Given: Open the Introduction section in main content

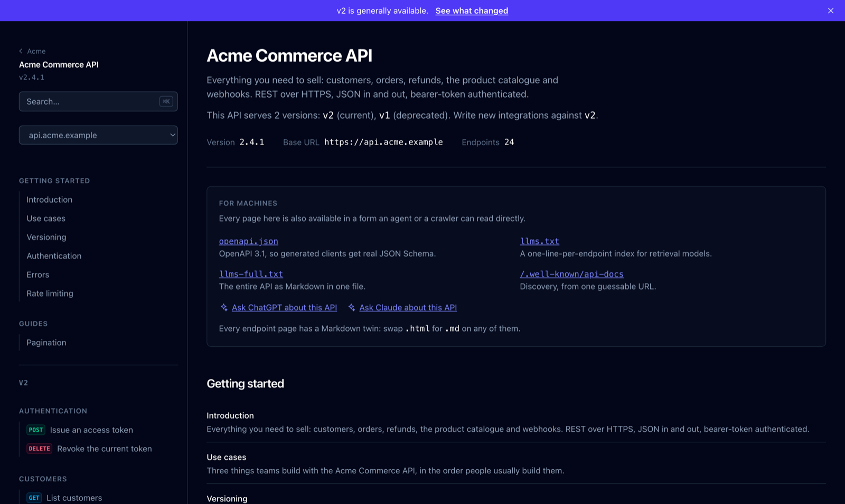Looking at the screenshot, I should pyautogui.click(x=230, y=415).
